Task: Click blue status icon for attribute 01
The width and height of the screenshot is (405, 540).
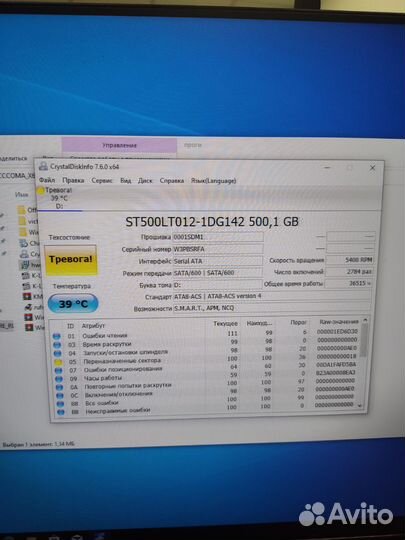Action: pyautogui.click(x=57, y=336)
